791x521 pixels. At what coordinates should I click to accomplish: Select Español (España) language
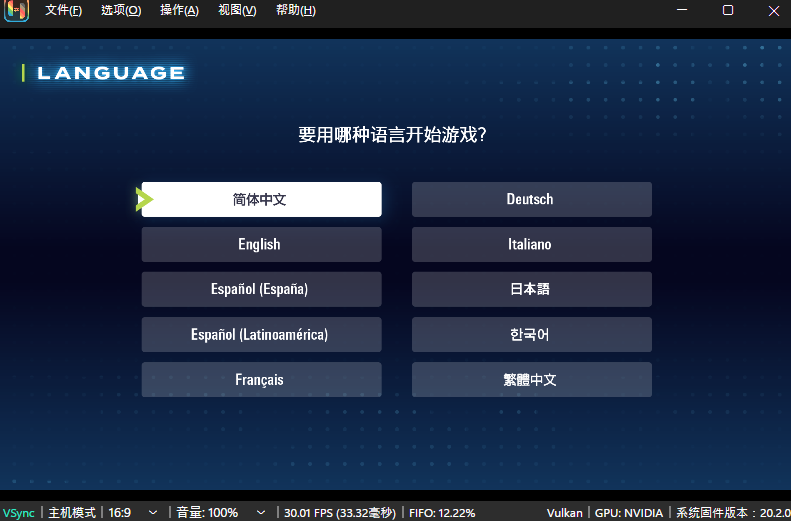point(261,289)
